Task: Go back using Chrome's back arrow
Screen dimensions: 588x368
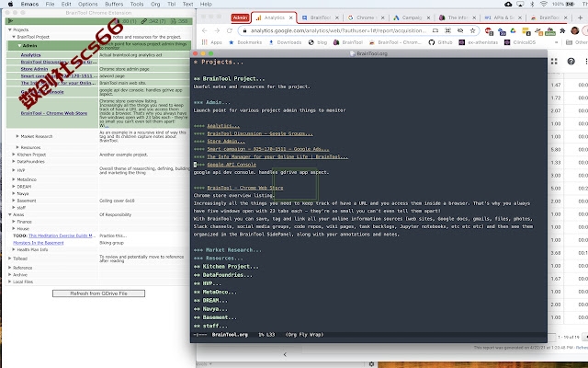Action: click(x=204, y=30)
